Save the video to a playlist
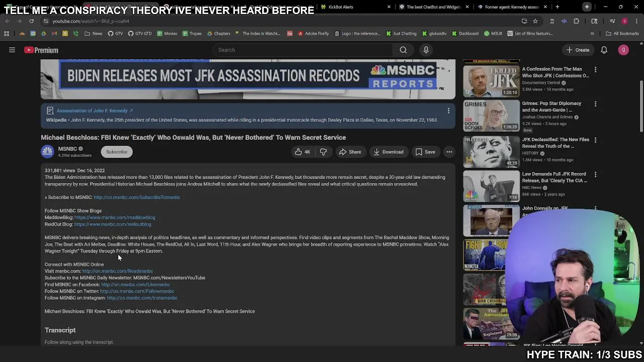Screen dimensions: 644x362 (x=425, y=152)
